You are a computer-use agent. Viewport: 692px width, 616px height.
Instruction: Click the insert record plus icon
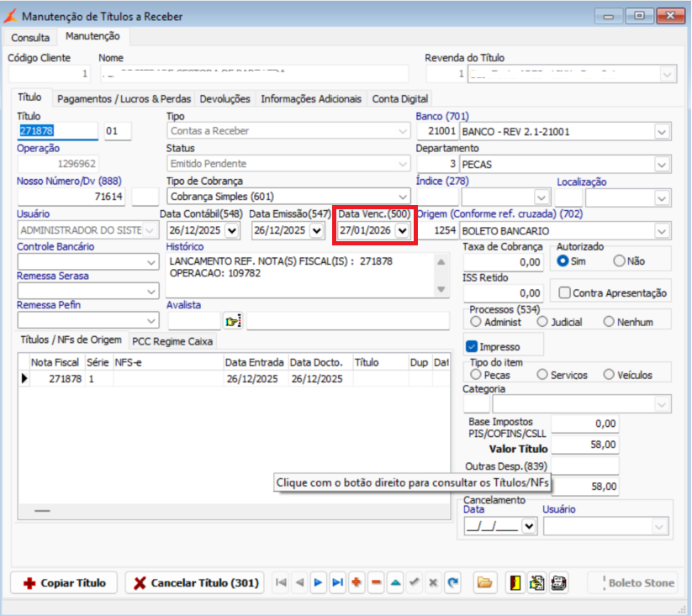point(357,582)
